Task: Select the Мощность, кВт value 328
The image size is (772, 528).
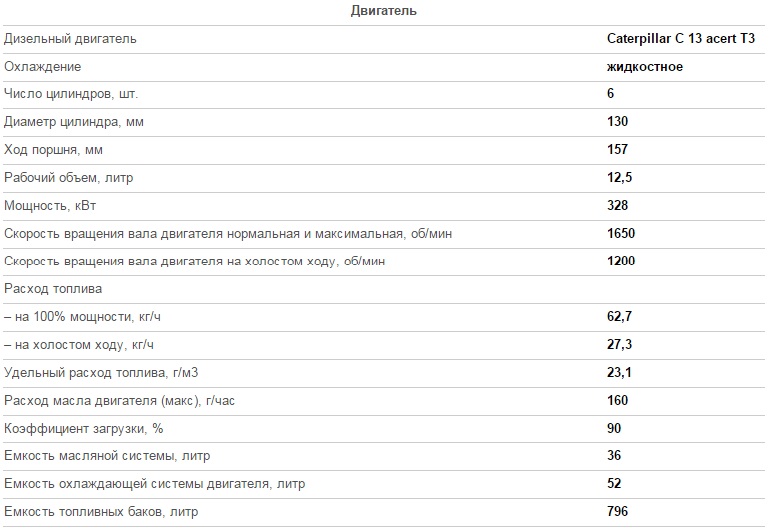Action: pos(617,205)
